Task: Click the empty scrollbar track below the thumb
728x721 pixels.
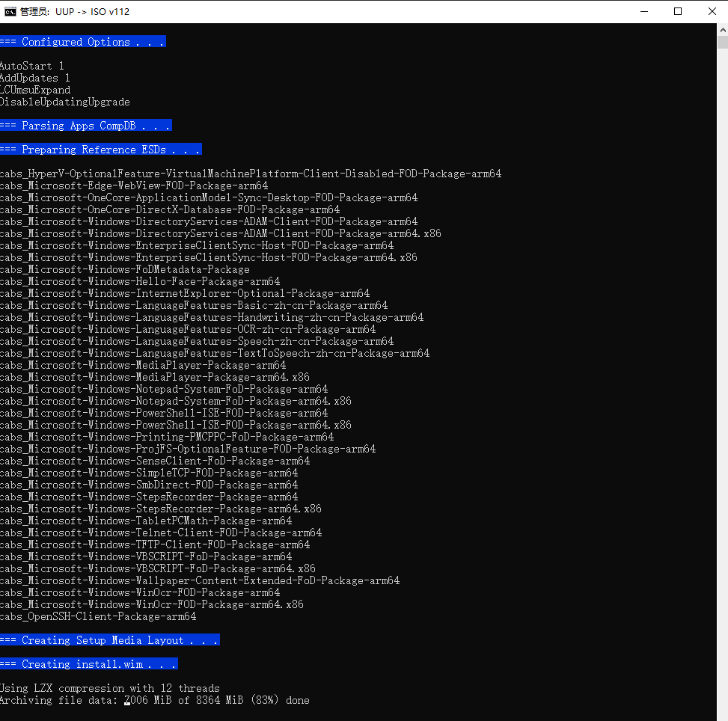Action: [722, 374]
